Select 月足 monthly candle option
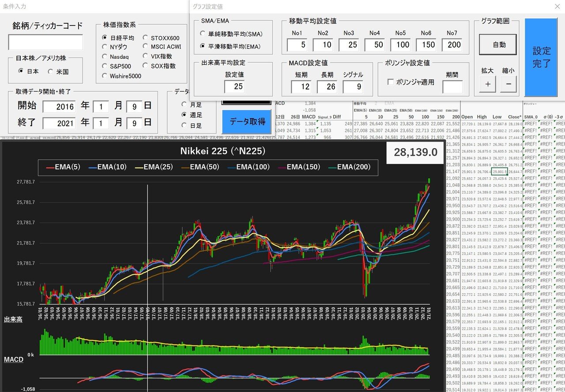Viewport: 565px width, 392px height. [x=184, y=105]
